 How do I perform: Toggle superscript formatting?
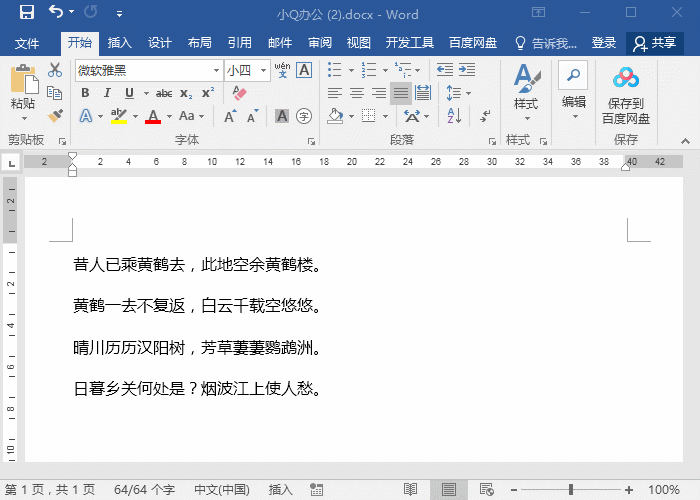coord(208,93)
